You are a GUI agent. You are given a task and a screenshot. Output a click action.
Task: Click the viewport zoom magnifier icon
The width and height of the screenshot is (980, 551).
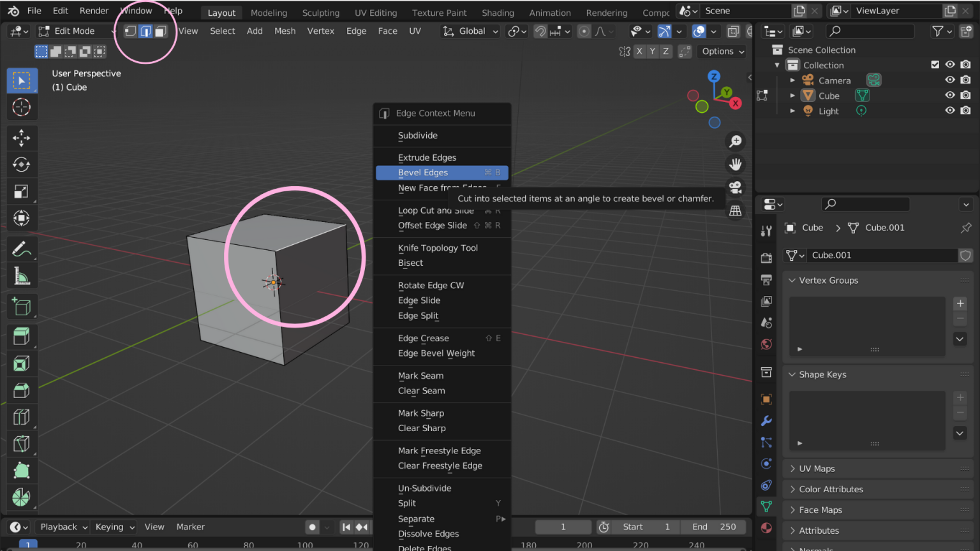735,141
